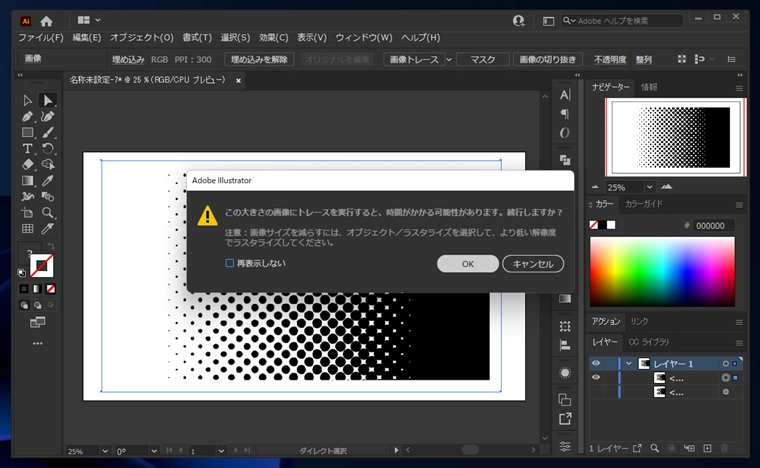This screenshot has height=468, width=760.
Task: Open the Asset Export panel icon
Action: pos(565,419)
